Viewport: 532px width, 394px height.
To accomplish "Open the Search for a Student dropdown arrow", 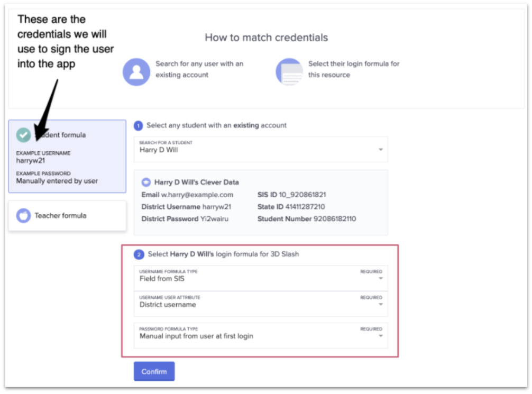I will (x=380, y=150).
